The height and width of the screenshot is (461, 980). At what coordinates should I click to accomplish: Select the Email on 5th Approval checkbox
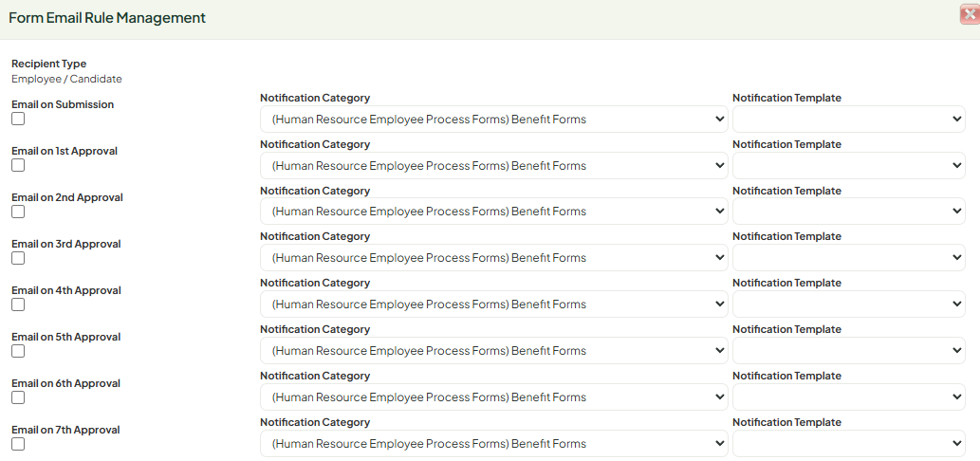[18, 351]
